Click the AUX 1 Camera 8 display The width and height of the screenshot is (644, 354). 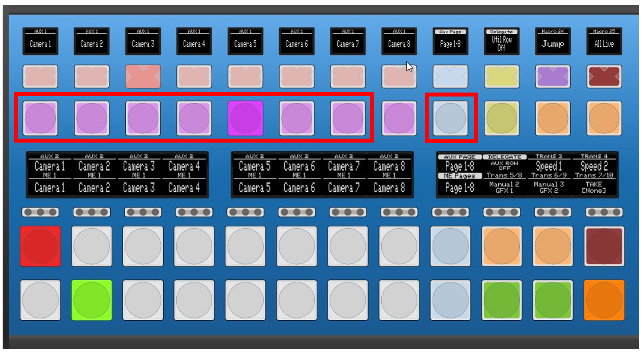399,41
